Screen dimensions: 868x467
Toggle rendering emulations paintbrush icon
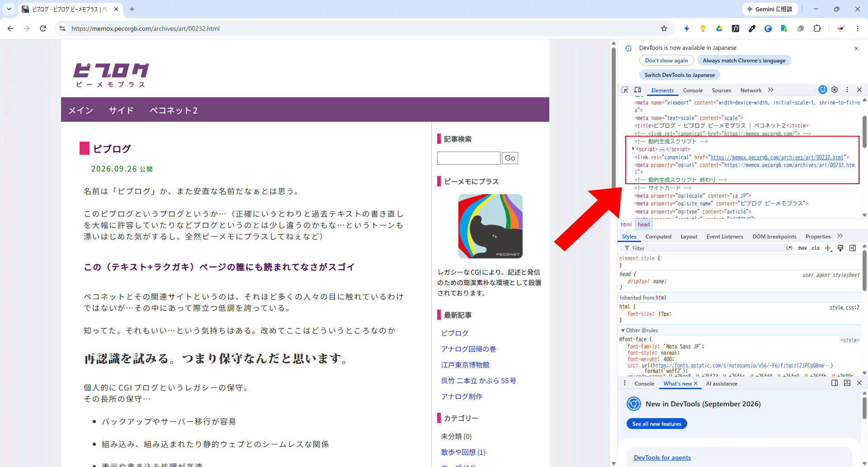point(840,248)
